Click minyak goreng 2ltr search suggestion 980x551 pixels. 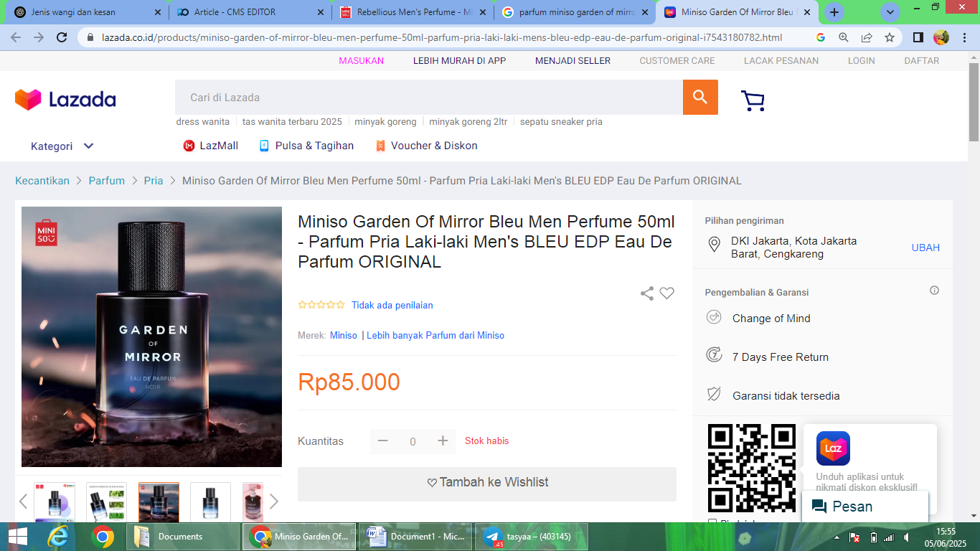(468, 122)
